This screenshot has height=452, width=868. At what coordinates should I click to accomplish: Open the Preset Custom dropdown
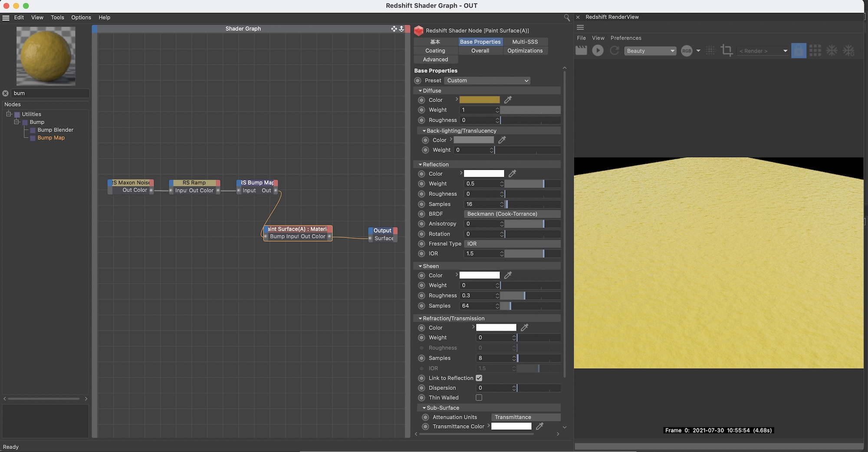pyautogui.click(x=487, y=81)
